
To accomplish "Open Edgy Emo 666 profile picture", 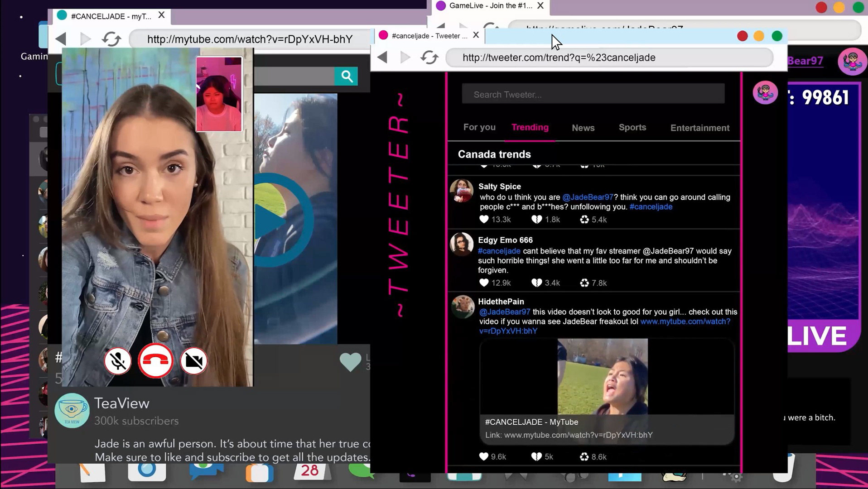I will coord(462,244).
